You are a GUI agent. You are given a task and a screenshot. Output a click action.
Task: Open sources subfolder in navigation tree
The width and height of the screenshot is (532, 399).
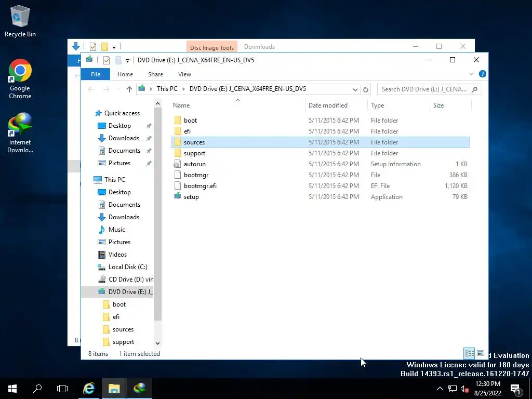pos(123,329)
